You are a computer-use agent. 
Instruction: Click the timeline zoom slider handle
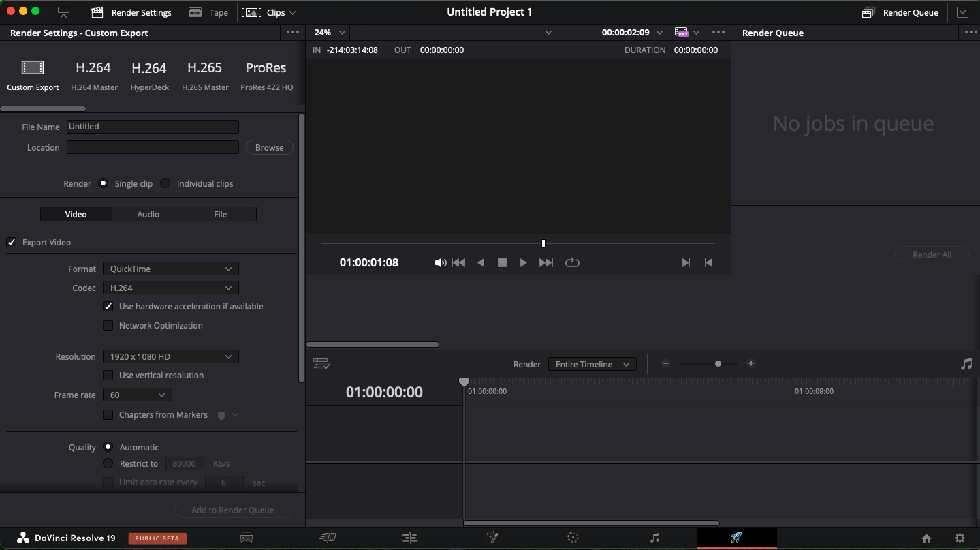[718, 364]
